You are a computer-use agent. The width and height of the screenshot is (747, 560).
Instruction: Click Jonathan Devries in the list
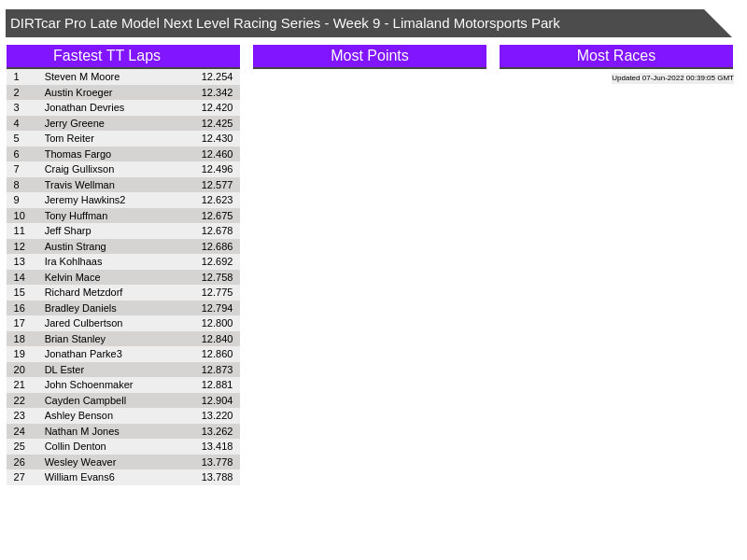coord(84,107)
